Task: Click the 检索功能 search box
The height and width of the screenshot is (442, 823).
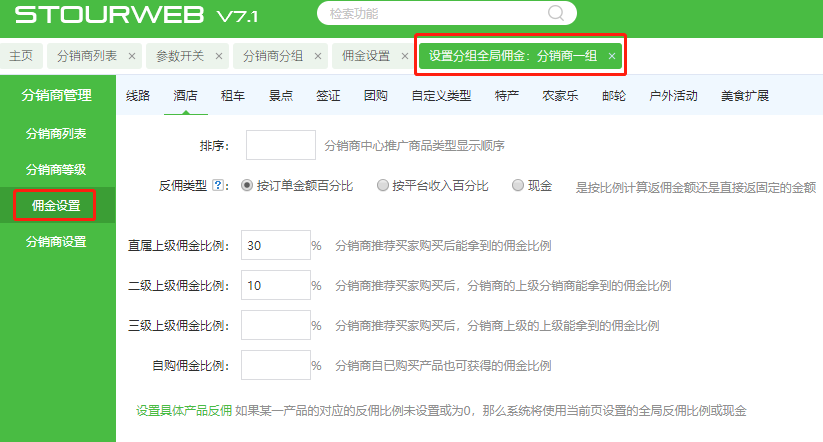Action: coord(440,14)
